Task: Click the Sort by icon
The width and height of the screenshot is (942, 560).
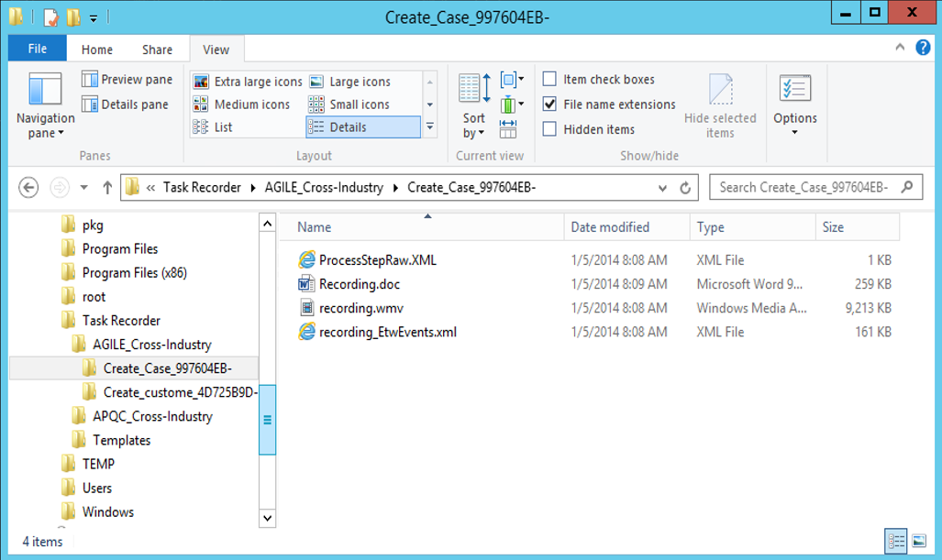Action: [474, 92]
